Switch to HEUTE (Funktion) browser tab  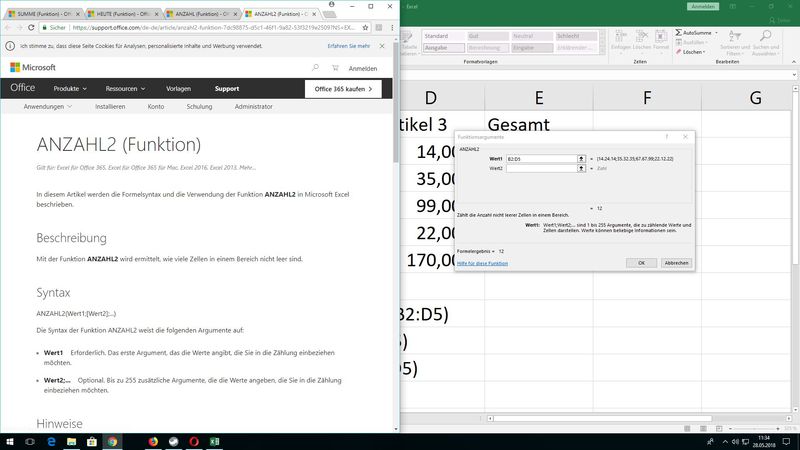tap(123, 14)
